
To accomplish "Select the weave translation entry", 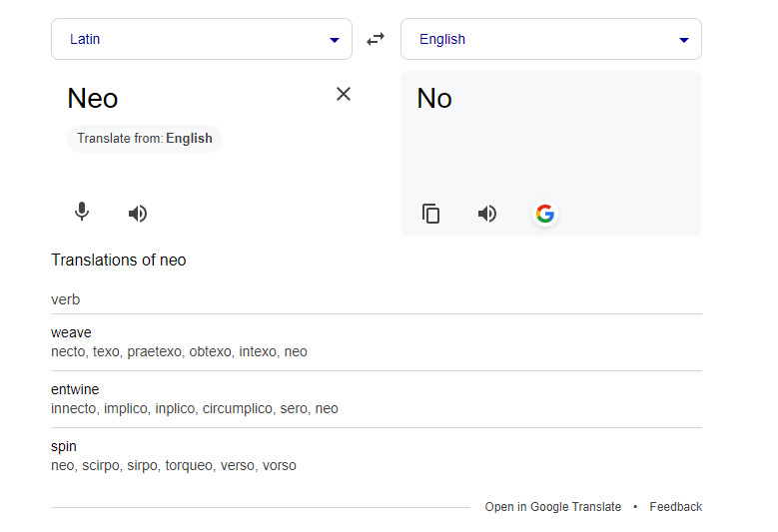I will 71,332.
